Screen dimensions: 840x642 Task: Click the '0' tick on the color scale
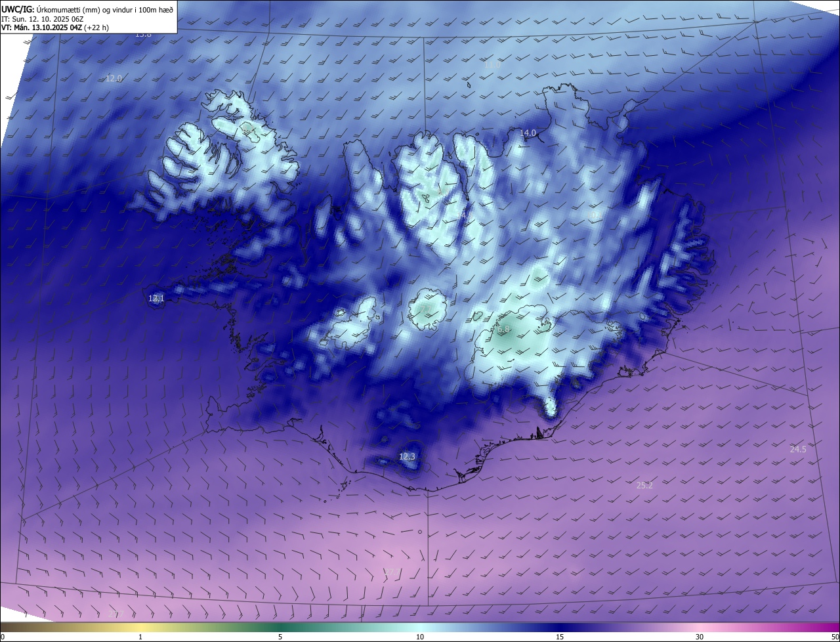point(3,637)
